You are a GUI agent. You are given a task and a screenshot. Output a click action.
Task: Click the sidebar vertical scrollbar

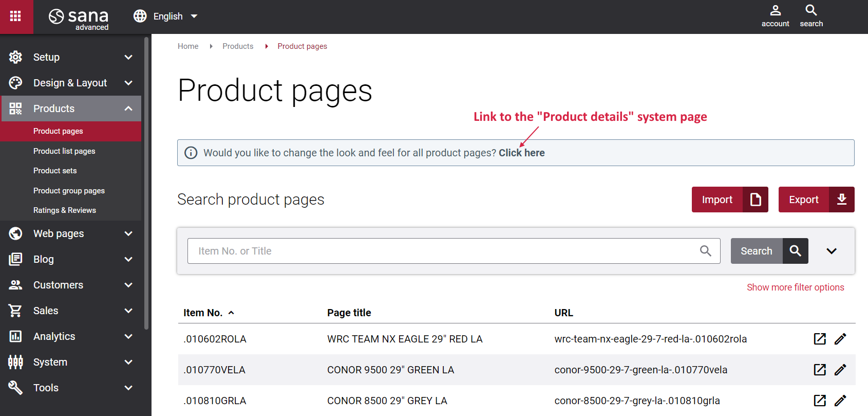coord(146,183)
